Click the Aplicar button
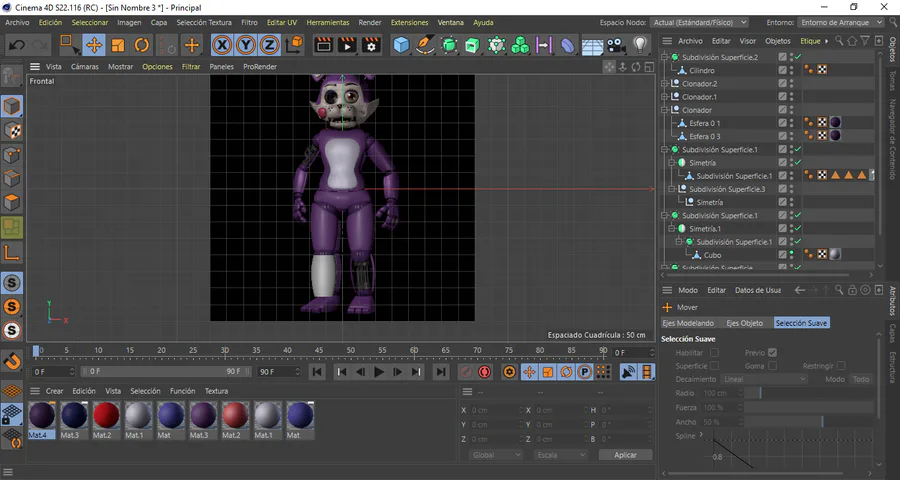 click(x=625, y=455)
